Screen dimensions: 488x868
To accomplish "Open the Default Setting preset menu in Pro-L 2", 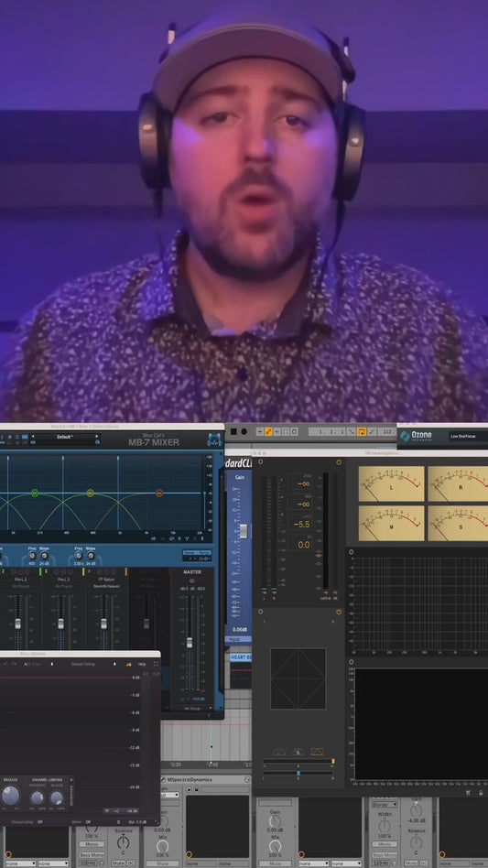I will pyautogui.click(x=84, y=664).
